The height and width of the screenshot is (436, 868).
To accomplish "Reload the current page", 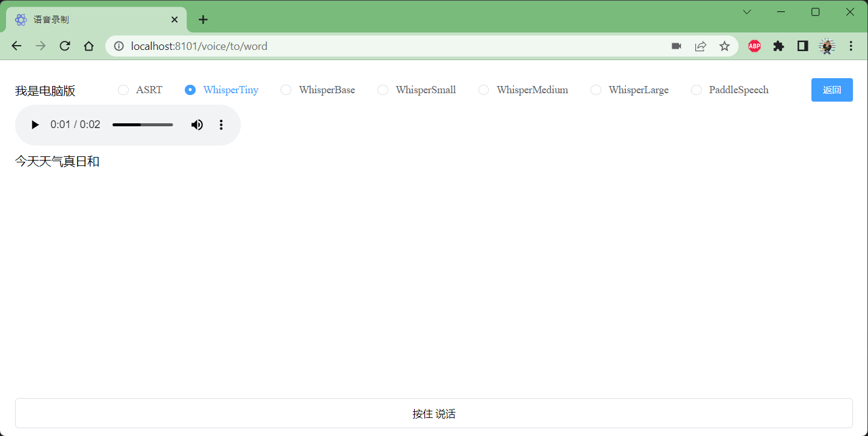I will (x=65, y=46).
